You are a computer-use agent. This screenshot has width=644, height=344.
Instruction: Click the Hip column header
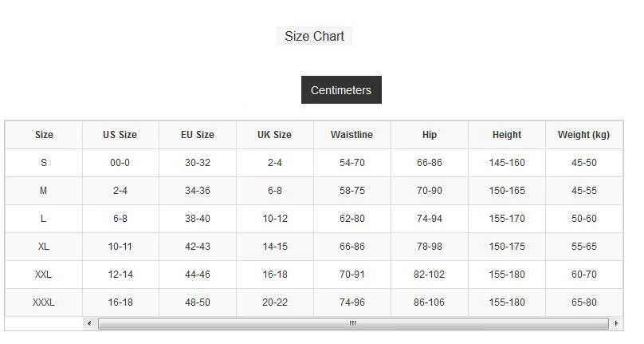[x=429, y=135]
